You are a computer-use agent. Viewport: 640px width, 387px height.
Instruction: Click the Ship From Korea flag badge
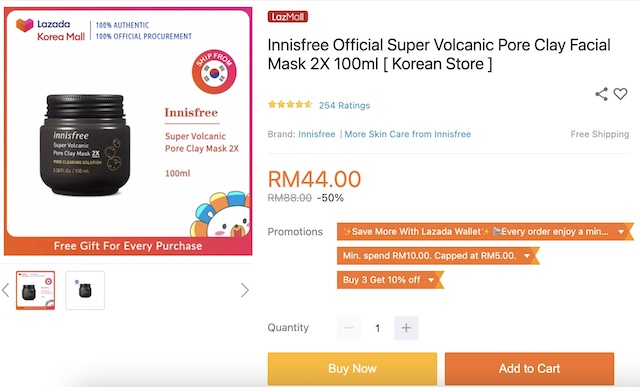(214, 72)
